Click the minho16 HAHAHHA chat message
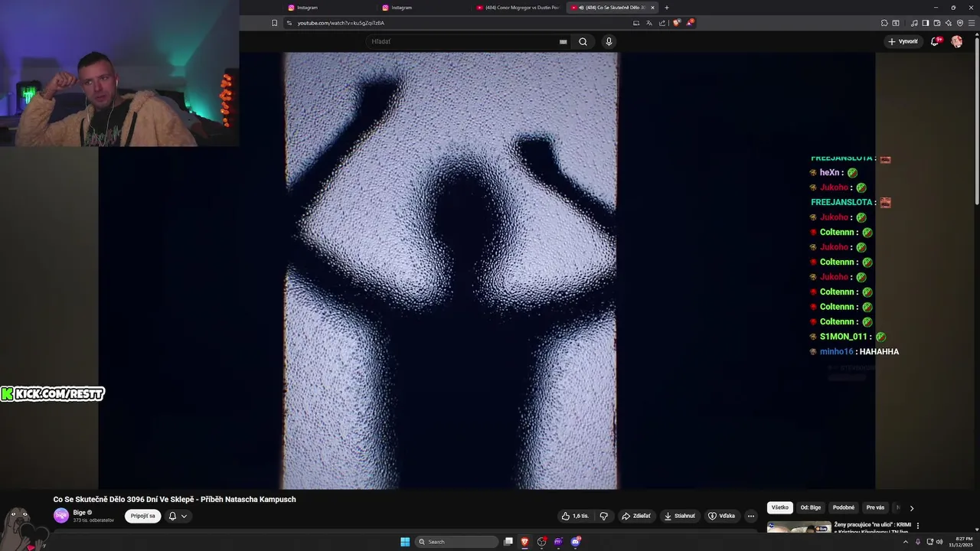Image resolution: width=980 pixels, height=551 pixels. [854, 351]
